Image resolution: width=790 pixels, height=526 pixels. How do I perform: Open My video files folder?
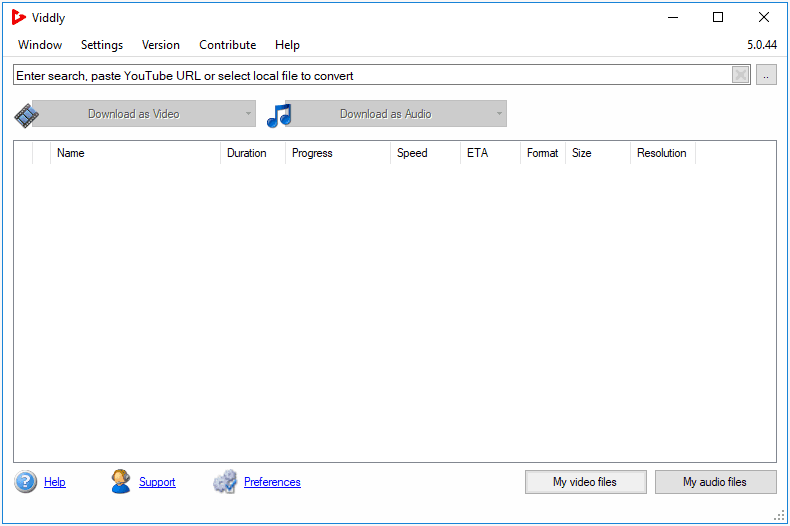(585, 482)
